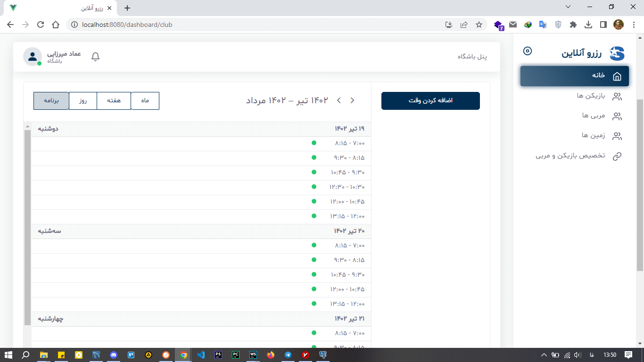Click the page vertical scrollbar
644x362 pixels.
(640, 185)
